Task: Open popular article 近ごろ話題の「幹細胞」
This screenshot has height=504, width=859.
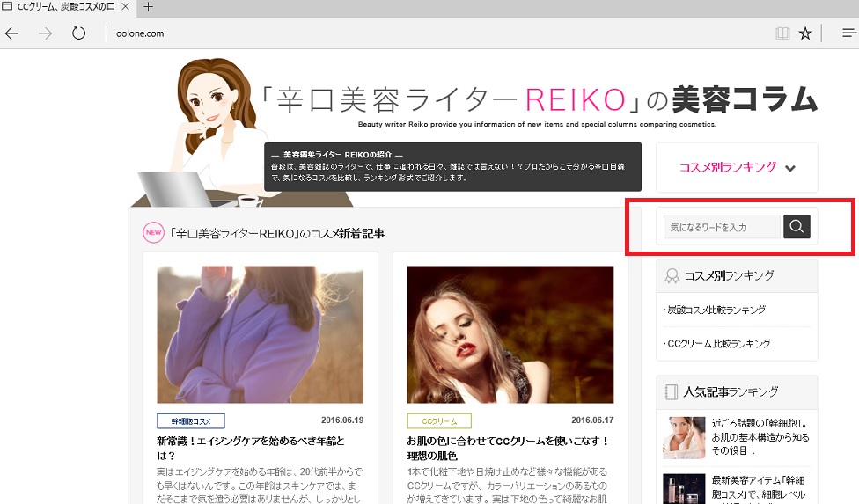Action: [x=760, y=436]
